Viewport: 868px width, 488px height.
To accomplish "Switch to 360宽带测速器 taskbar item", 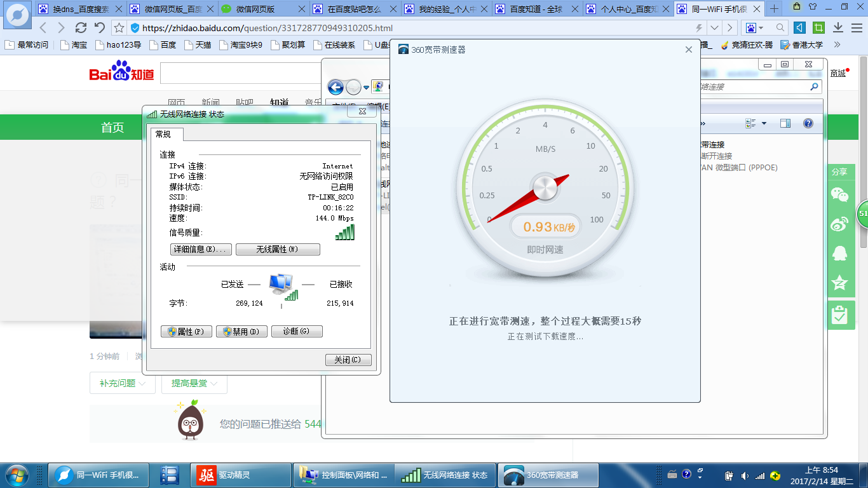I will coord(548,475).
